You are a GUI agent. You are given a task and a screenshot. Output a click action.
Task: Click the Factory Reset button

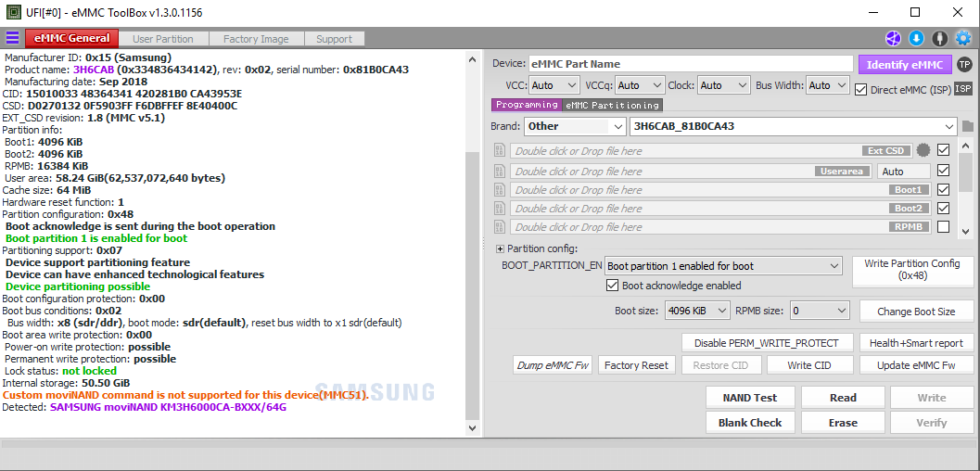click(636, 365)
